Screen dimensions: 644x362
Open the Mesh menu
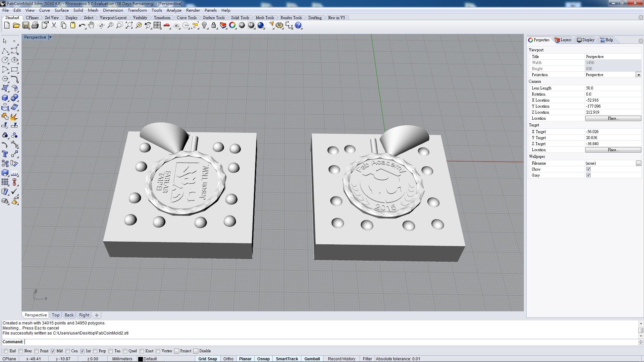coord(93,10)
